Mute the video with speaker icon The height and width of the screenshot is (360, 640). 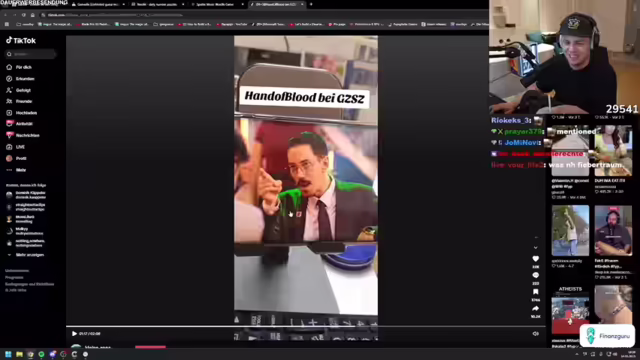click(536, 333)
